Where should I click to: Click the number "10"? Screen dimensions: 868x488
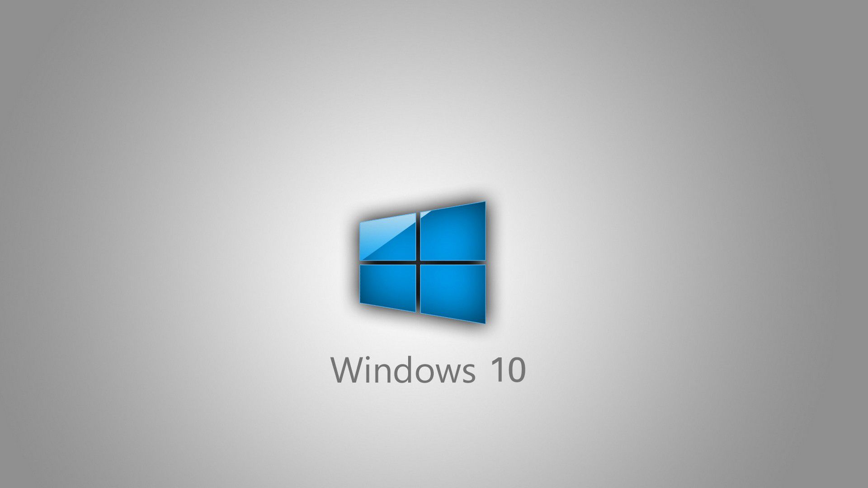click(508, 370)
